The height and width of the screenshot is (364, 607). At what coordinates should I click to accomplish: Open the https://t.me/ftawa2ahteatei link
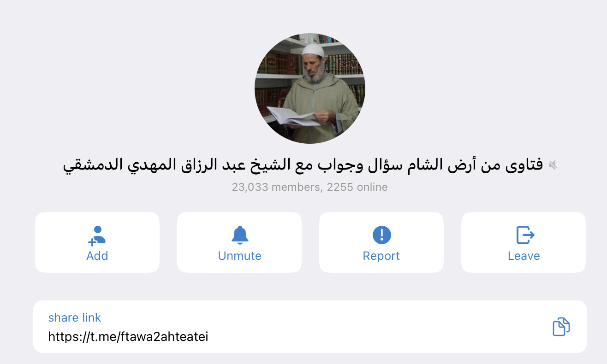pos(128,337)
